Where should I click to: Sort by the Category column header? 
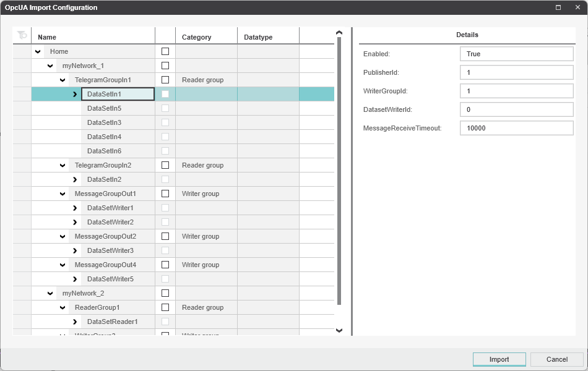tap(196, 37)
